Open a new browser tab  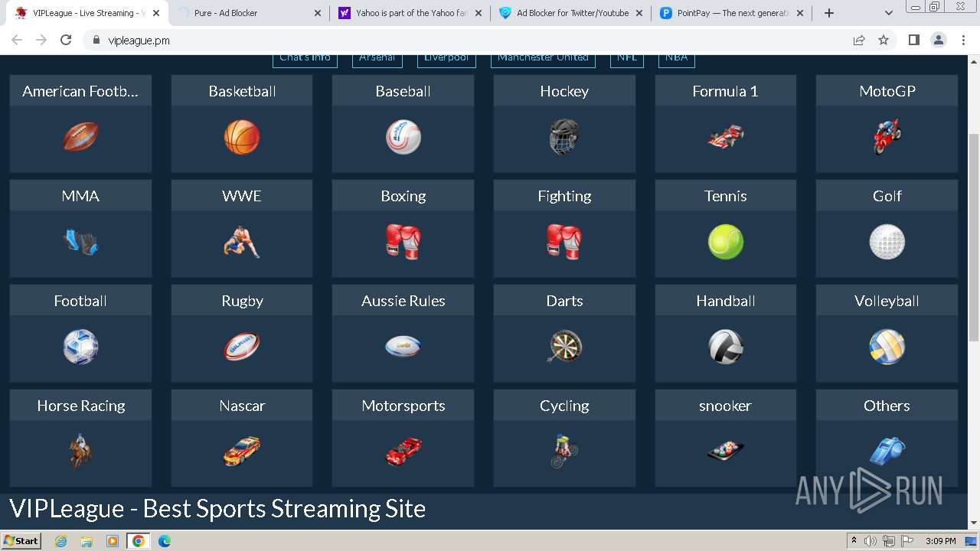[828, 13]
